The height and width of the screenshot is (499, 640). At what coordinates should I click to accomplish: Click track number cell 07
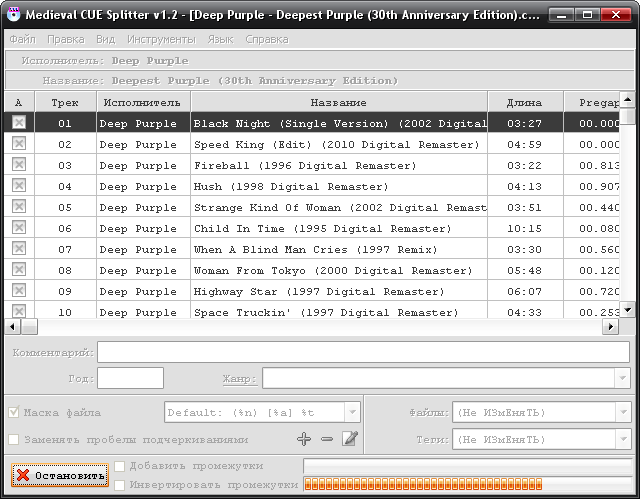pos(65,249)
